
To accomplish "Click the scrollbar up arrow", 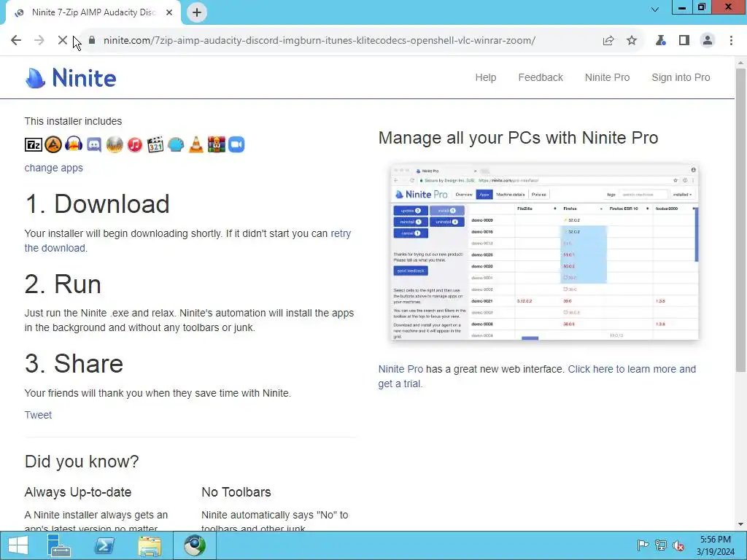I will pos(741,62).
